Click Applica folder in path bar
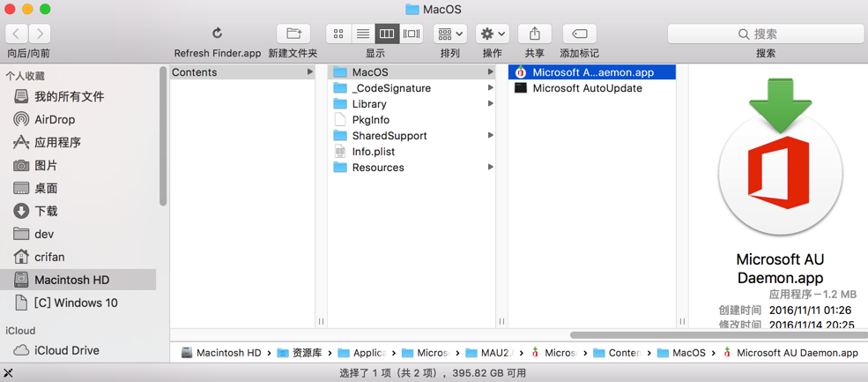Image resolution: width=868 pixels, height=382 pixels. (x=362, y=353)
